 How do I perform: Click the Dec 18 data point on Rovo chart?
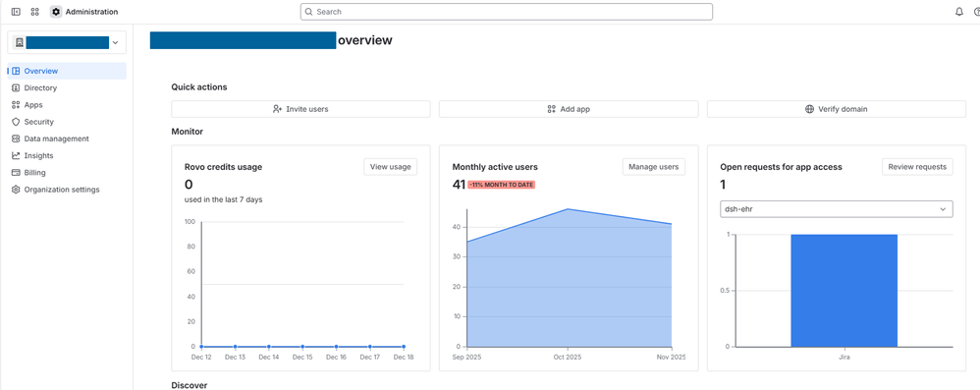tap(404, 346)
